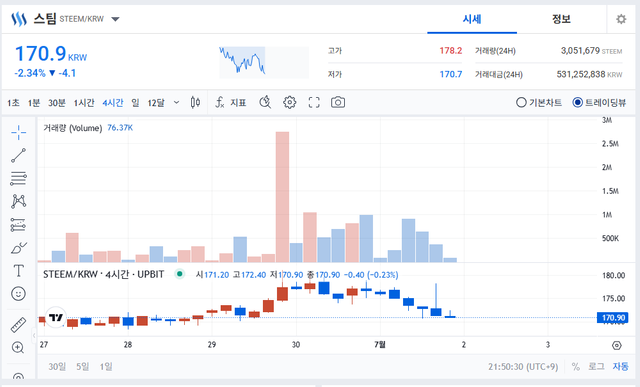Open the 지표 indicators button
The width and height of the screenshot is (640, 387).
[231, 102]
